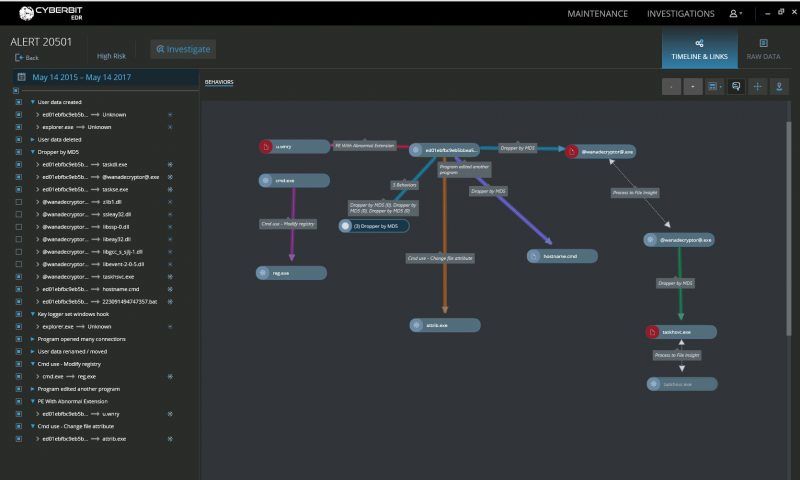
Task: Go back using the Back link
Action: (27, 58)
